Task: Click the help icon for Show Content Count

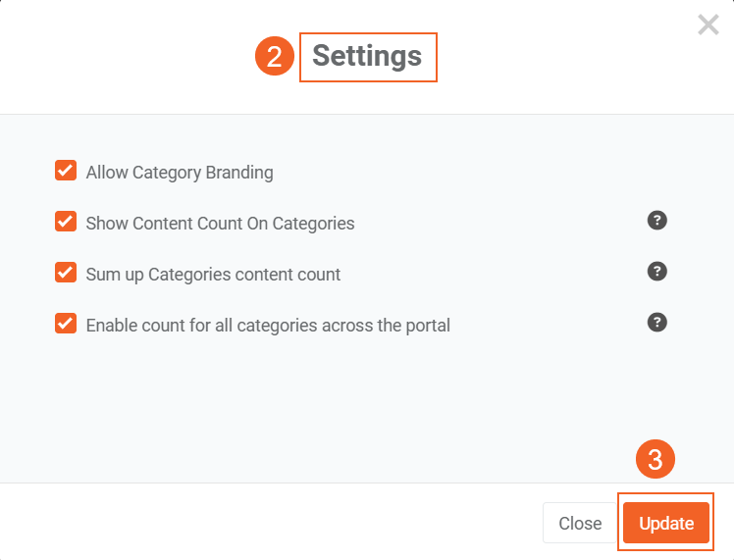Action: click(x=657, y=221)
